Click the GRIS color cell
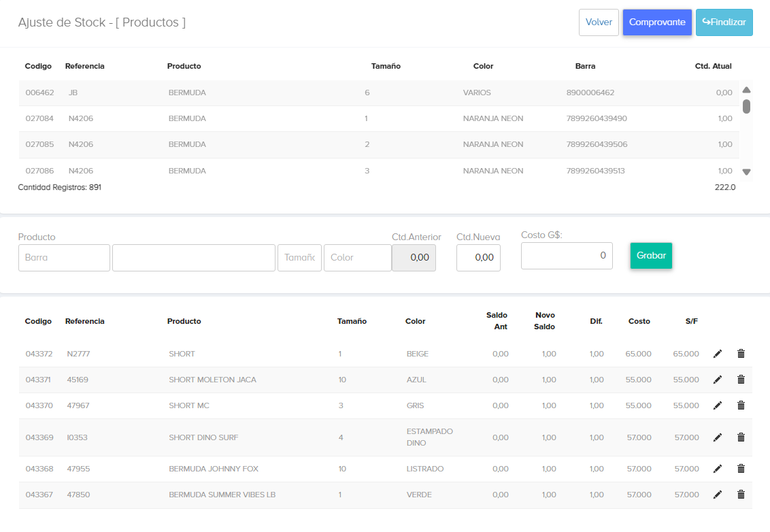This screenshot has height=532, width=770. tap(416, 405)
